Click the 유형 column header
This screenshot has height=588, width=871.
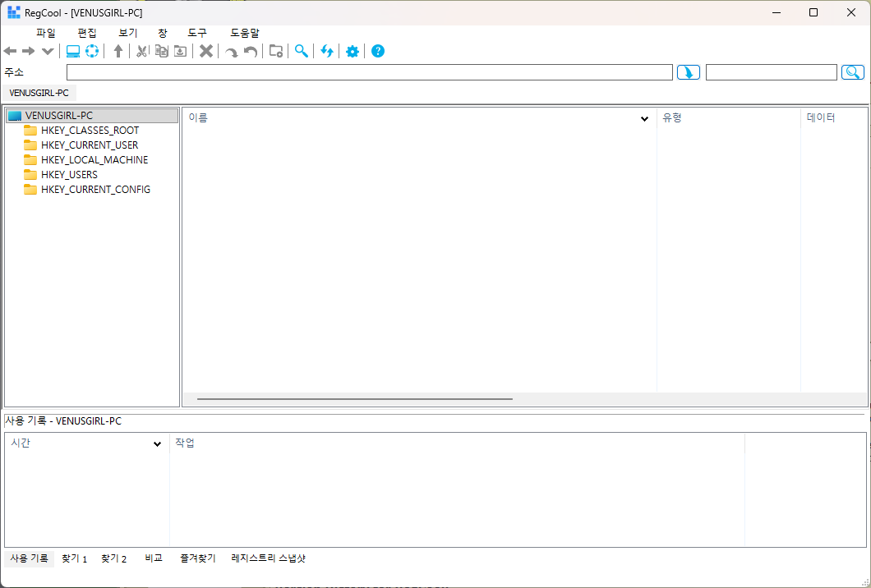729,117
